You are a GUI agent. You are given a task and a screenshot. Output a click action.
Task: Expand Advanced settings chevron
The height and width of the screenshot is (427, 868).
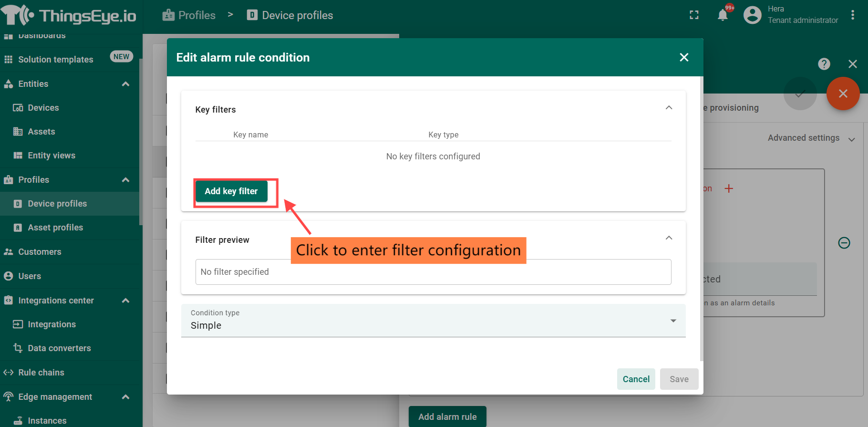tap(851, 139)
